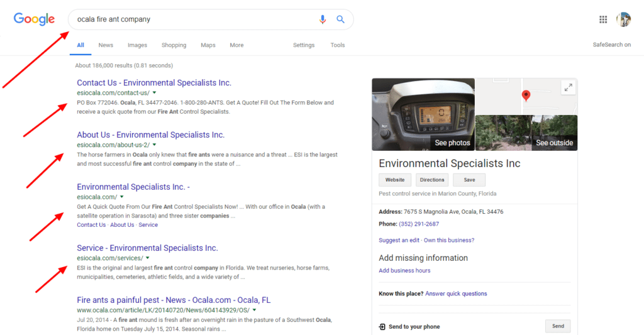Click the Save button
The height and width of the screenshot is (335, 644).
point(469,180)
